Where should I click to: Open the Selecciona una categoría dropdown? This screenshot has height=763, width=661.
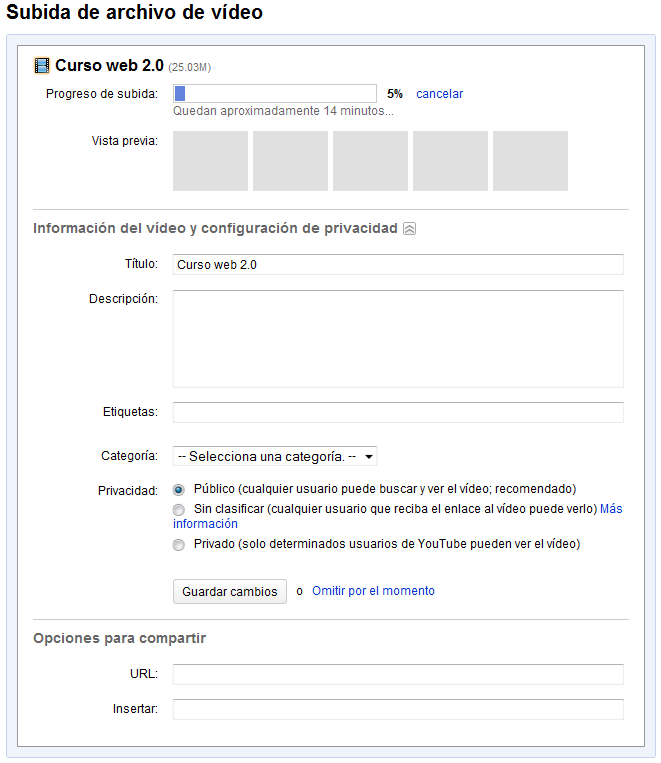coord(275,457)
